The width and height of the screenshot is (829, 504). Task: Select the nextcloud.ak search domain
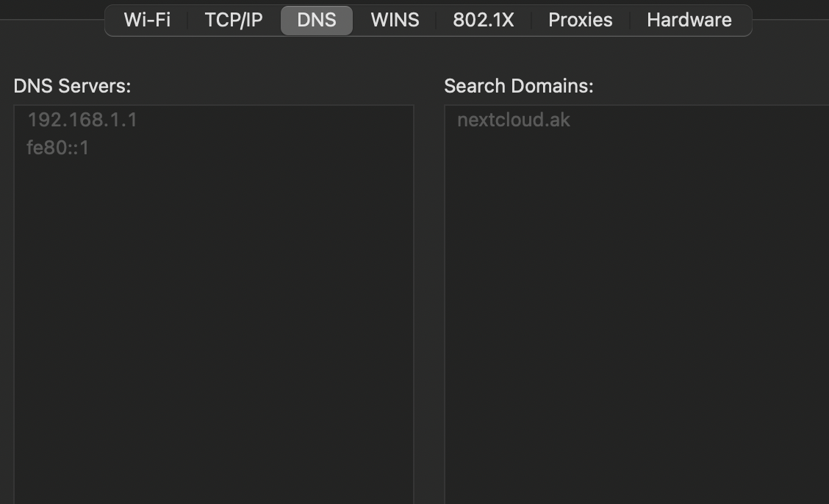click(513, 120)
